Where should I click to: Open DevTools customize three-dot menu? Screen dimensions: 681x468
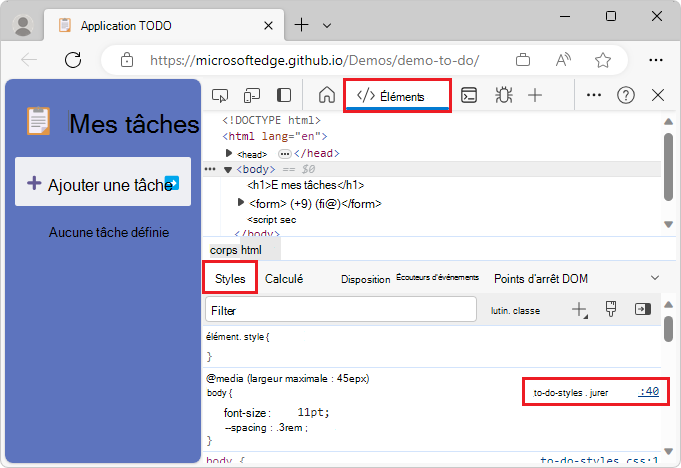594,95
